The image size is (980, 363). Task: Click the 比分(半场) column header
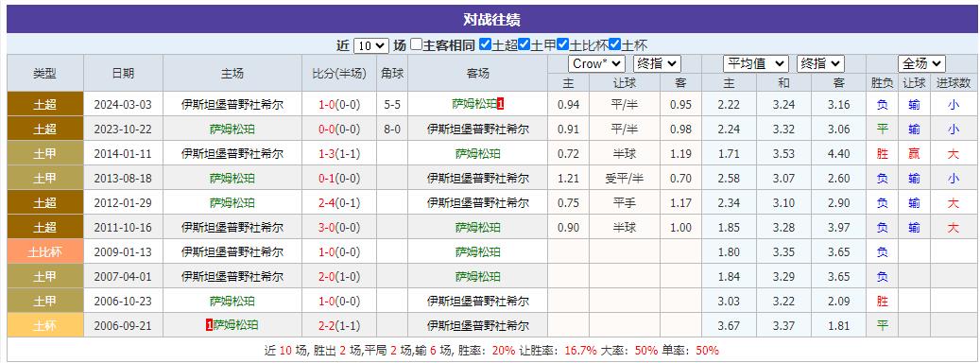pyautogui.click(x=339, y=73)
